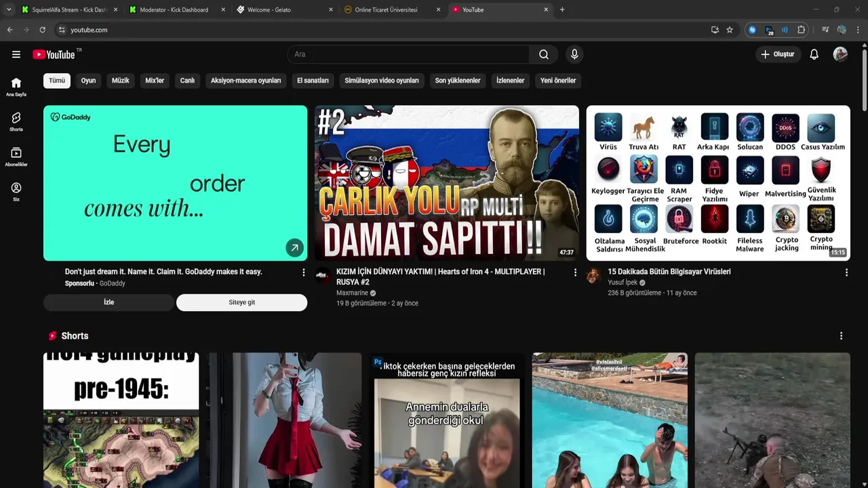
Task: Click the search magnifier button
Action: tap(544, 54)
